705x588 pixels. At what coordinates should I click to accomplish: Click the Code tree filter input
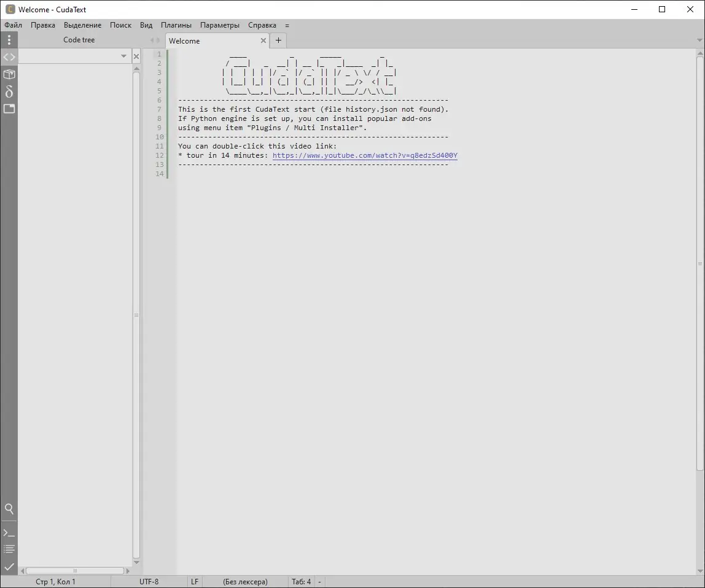tap(69, 56)
